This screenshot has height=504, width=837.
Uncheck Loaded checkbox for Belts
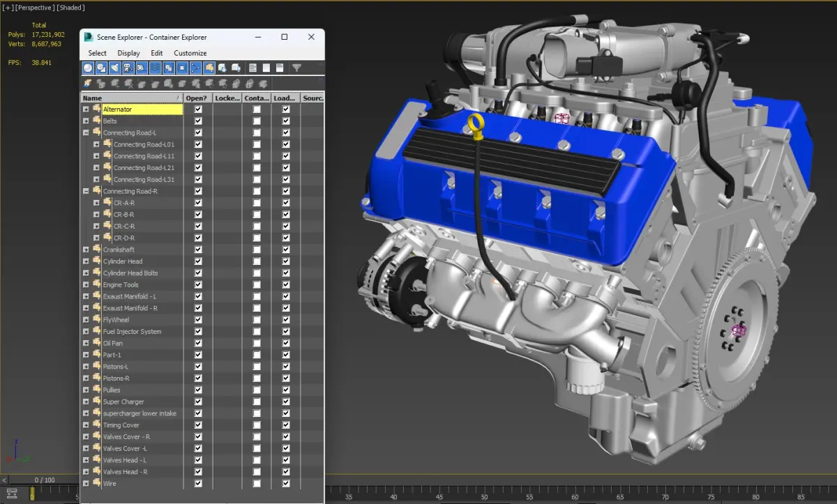point(286,121)
